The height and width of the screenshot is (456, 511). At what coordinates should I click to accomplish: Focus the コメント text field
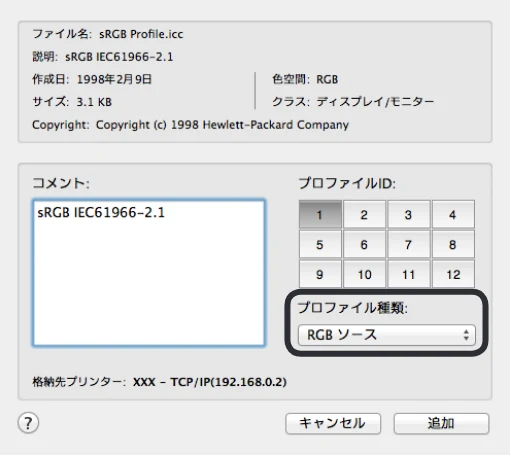tap(149, 273)
